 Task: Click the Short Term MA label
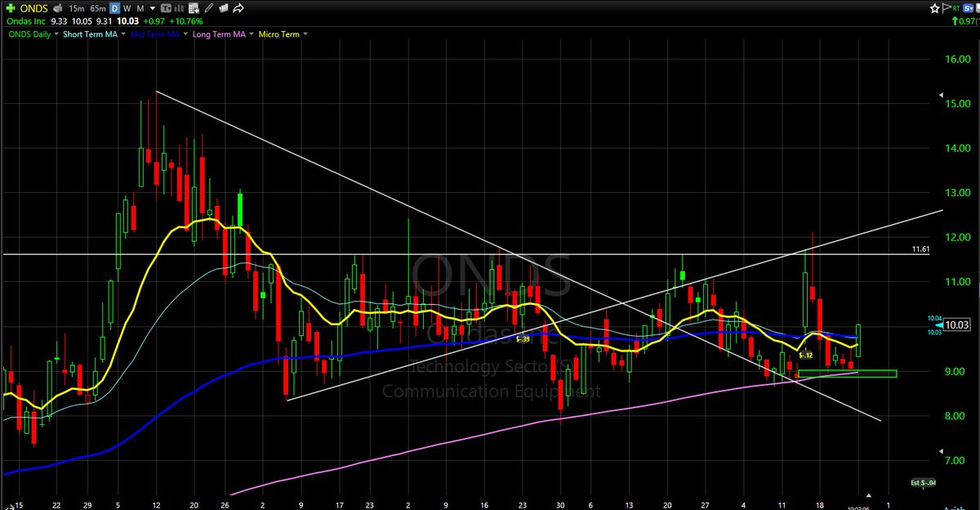tap(90, 34)
